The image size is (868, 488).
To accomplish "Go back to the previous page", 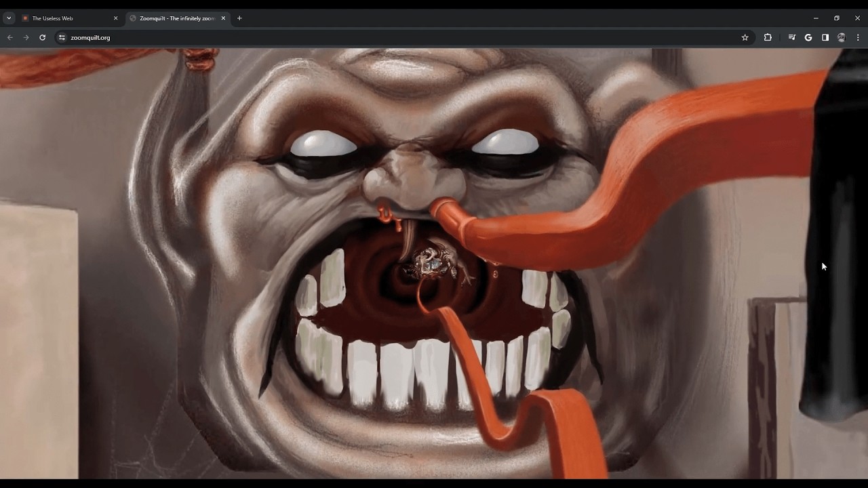I will coord(9,37).
